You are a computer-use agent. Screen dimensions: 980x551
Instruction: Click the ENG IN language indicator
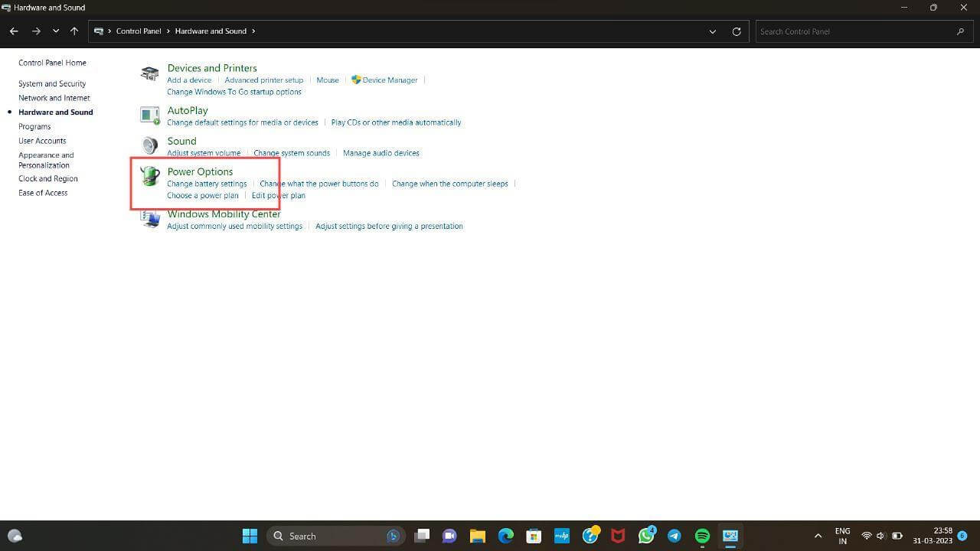point(842,536)
